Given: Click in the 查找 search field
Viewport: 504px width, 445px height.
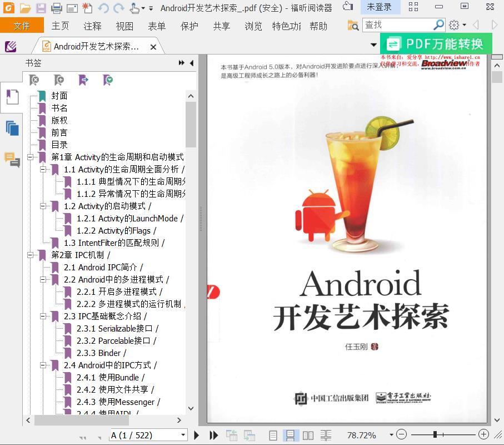Looking at the screenshot, I should [398, 25].
